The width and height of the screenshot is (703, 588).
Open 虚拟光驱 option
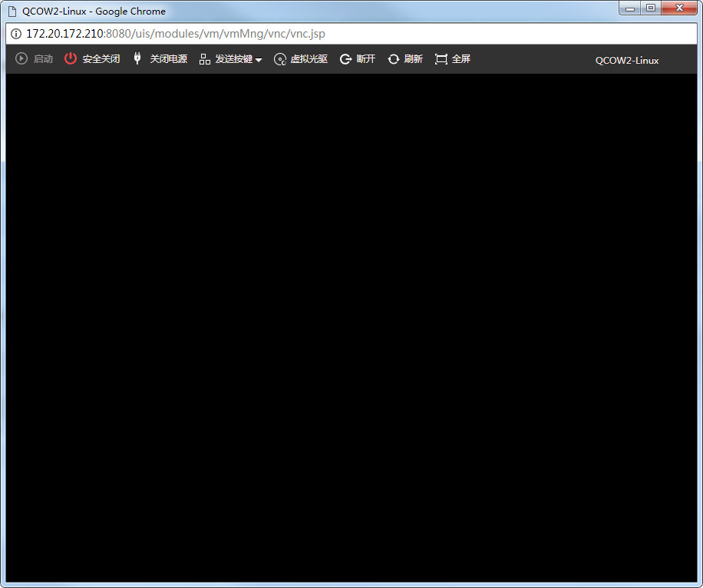(x=309, y=59)
